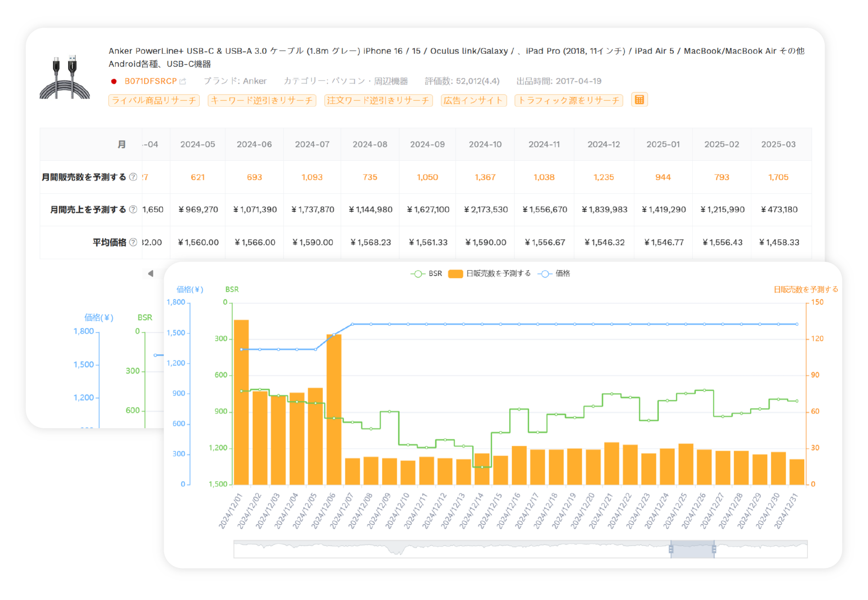Open トラフィック源をリサーチ button
The image size is (868, 600).
click(568, 100)
